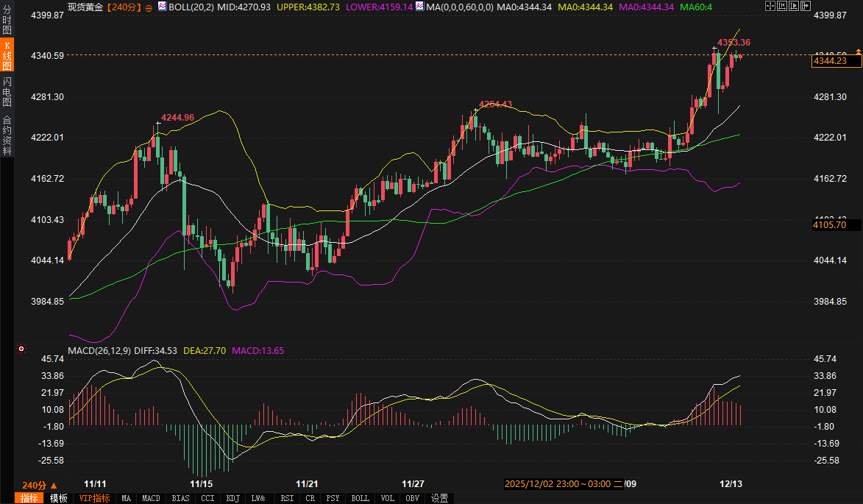The width and height of the screenshot is (863, 504).
Task: Toggle the KDJ indicator button
Action: coord(233,498)
